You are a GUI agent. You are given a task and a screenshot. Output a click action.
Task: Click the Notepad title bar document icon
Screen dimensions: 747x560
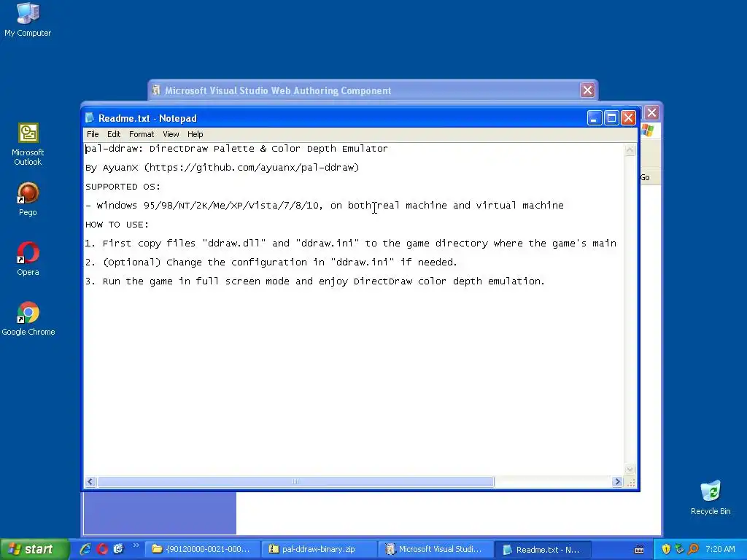(x=90, y=117)
